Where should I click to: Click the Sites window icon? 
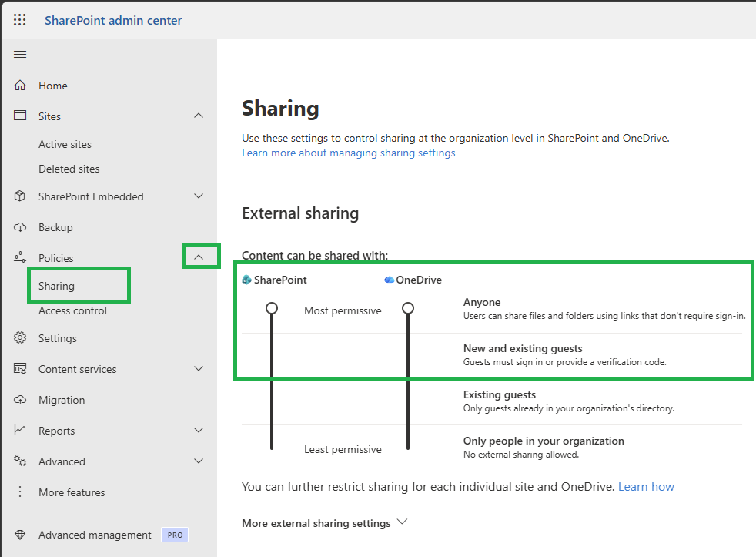20,116
